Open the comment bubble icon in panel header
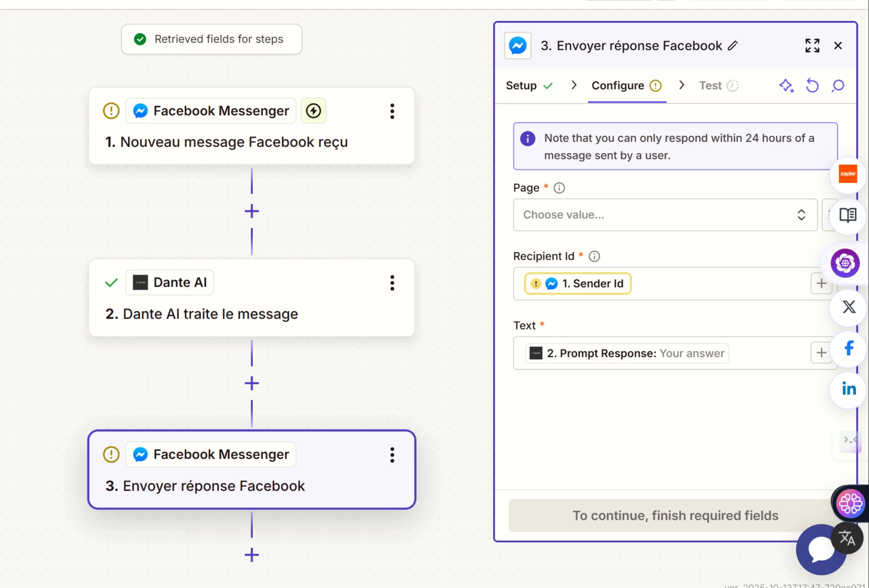The image size is (869, 588). (x=838, y=86)
